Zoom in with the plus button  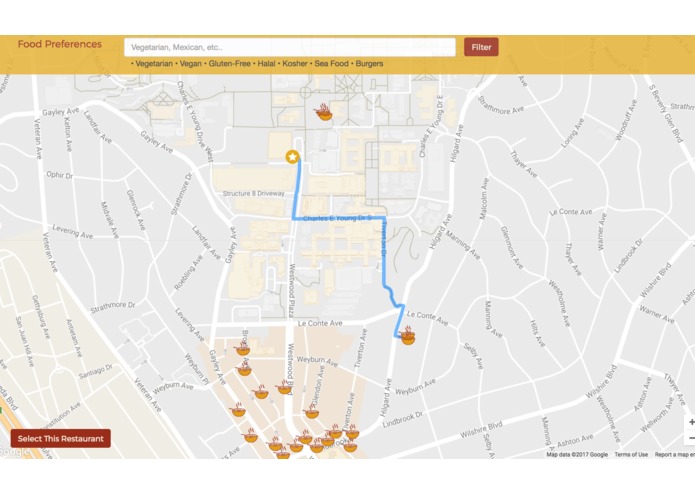691,422
